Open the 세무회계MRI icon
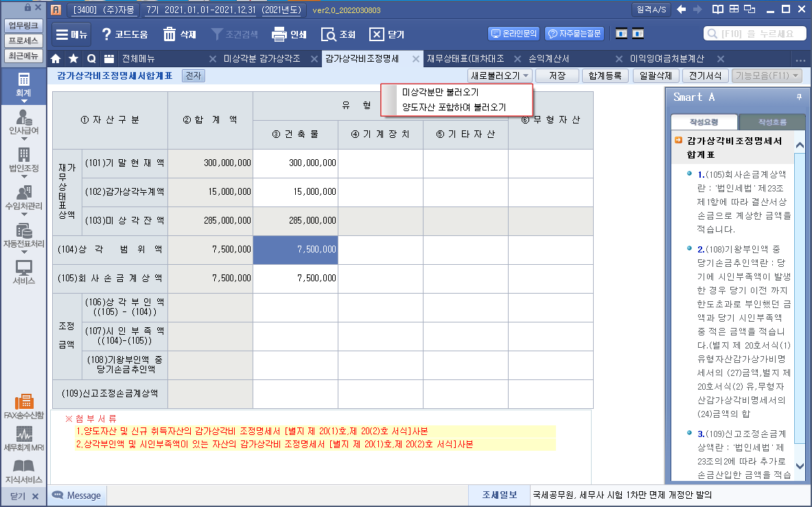This screenshot has width=812, height=507. coord(24,438)
